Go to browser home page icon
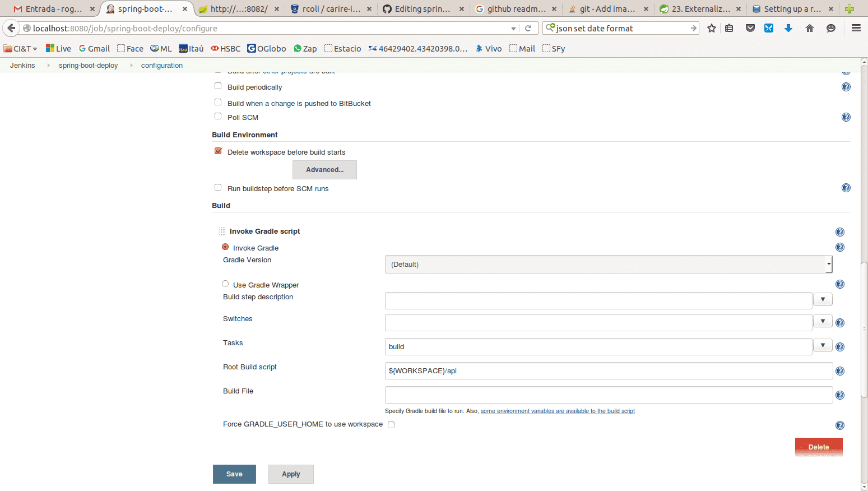This screenshot has height=491, width=868. [x=810, y=28]
